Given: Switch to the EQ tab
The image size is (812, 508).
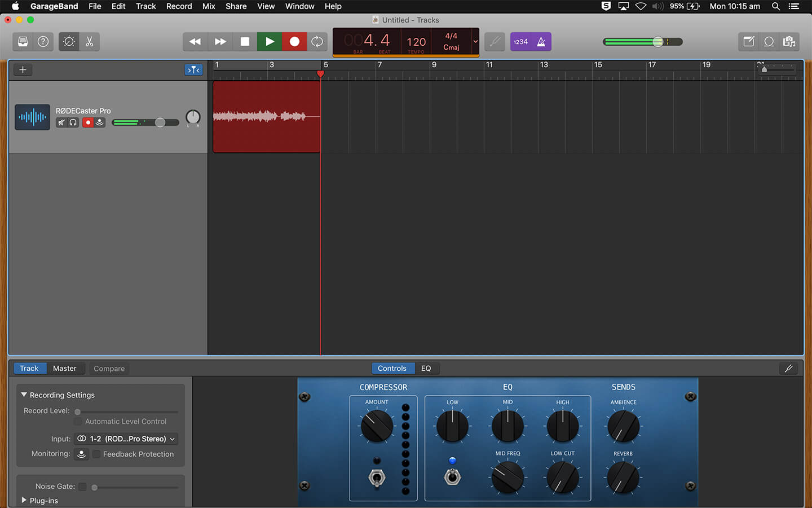Looking at the screenshot, I should tap(426, 369).
